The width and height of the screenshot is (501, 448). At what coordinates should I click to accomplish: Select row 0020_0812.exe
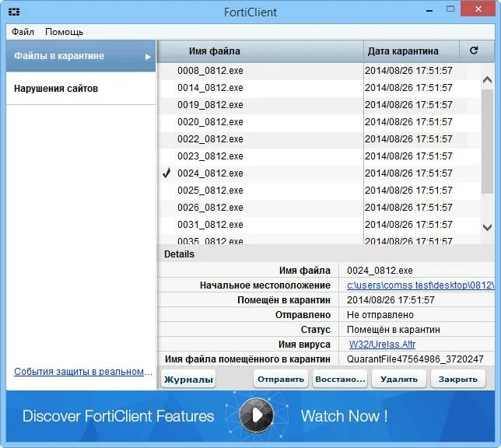(320, 122)
